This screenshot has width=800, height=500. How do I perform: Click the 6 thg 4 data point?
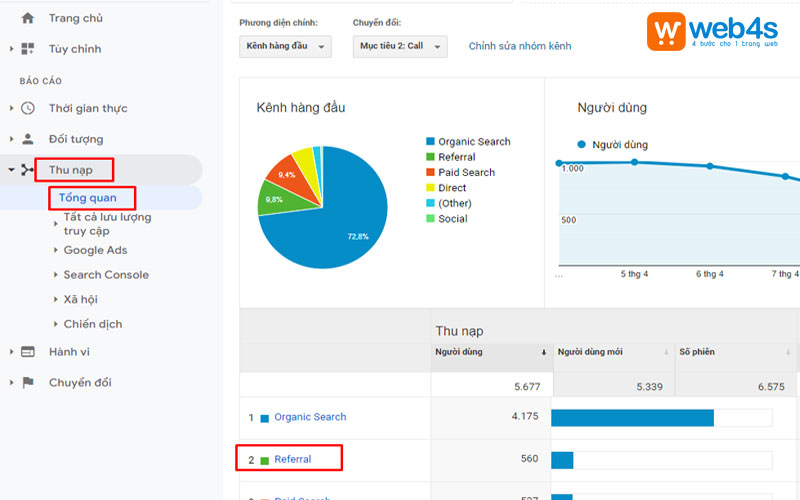pyautogui.click(x=710, y=166)
